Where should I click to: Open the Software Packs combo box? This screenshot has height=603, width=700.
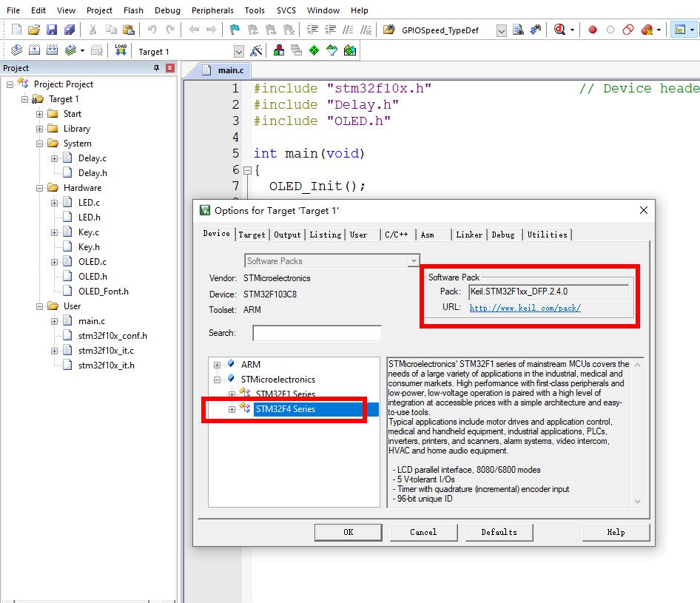click(x=332, y=260)
